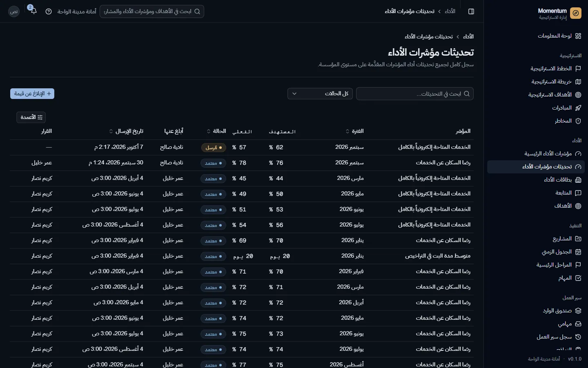Open المشاريع in the sidebar
This screenshot has height=368, width=588.
(536, 239)
